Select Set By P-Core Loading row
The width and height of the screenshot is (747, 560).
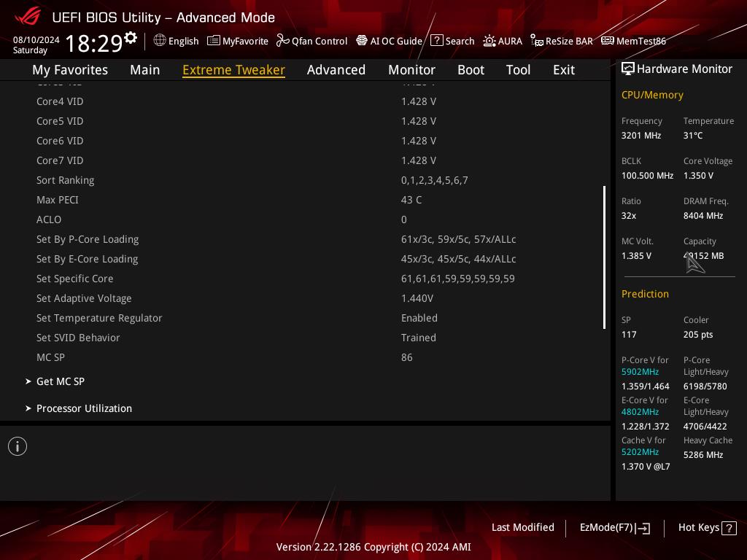pyautogui.click(x=305, y=239)
